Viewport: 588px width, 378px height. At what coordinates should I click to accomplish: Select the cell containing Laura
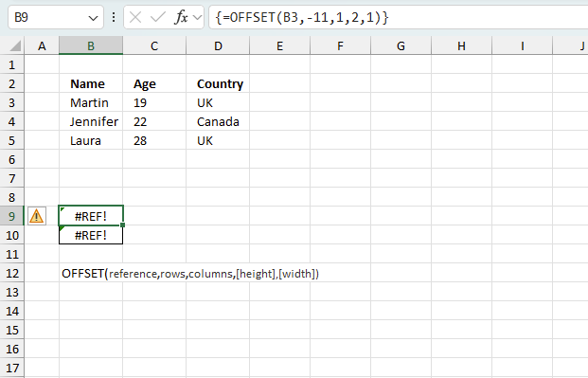pos(91,140)
